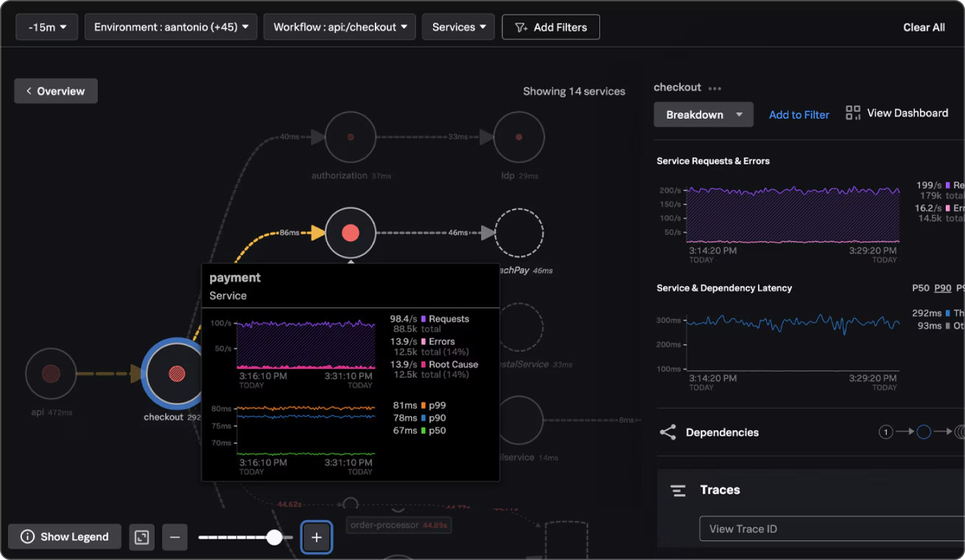Select the dashed inferred service node next to payment
The width and height of the screenshot is (965, 560).
(519, 232)
